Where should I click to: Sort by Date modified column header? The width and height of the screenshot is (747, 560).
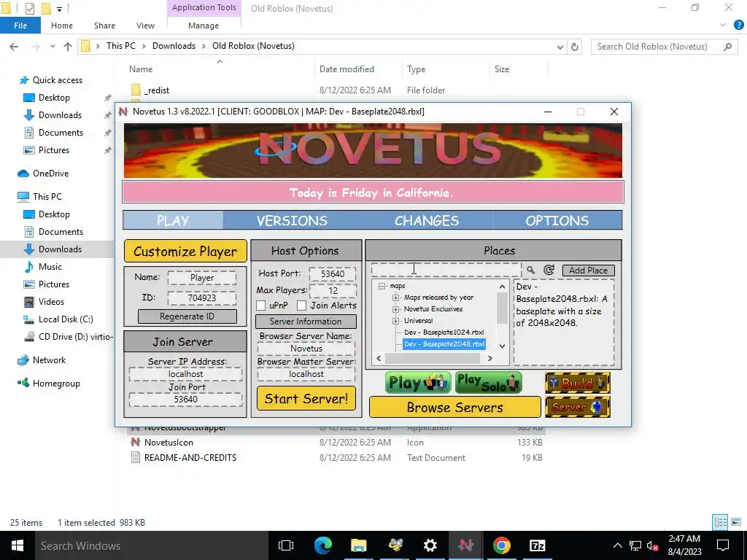tap(347, 69)
